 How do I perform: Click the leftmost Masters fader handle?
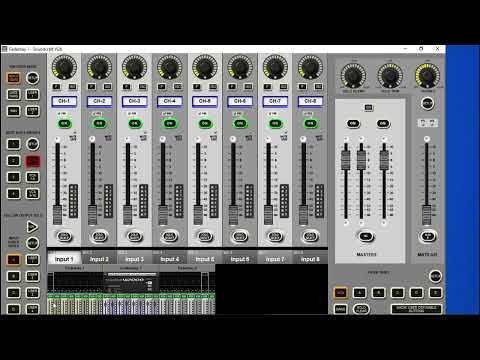click(x=346, y=160)
